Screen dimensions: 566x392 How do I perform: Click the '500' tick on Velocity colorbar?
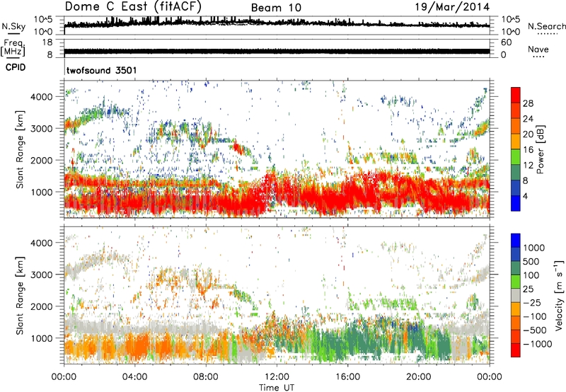pyautogui.click(x=531, y=262)
